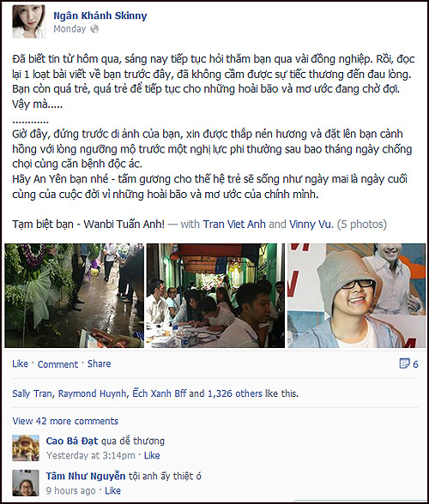This screenshot has height=504, width=429.
Task: Open the Ngân Khánh Skinny profile name link
Action: pos(100,15)
